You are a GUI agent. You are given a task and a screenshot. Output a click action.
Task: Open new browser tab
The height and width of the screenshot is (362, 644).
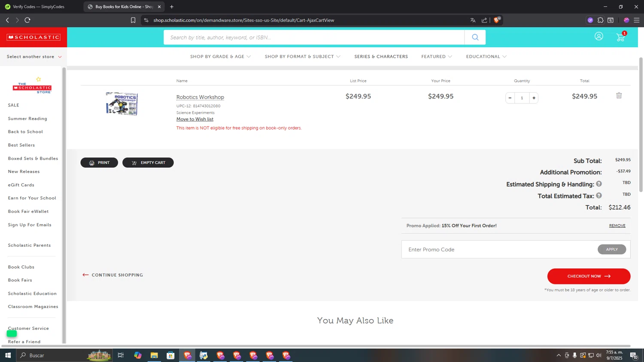[x=172, y=7]
